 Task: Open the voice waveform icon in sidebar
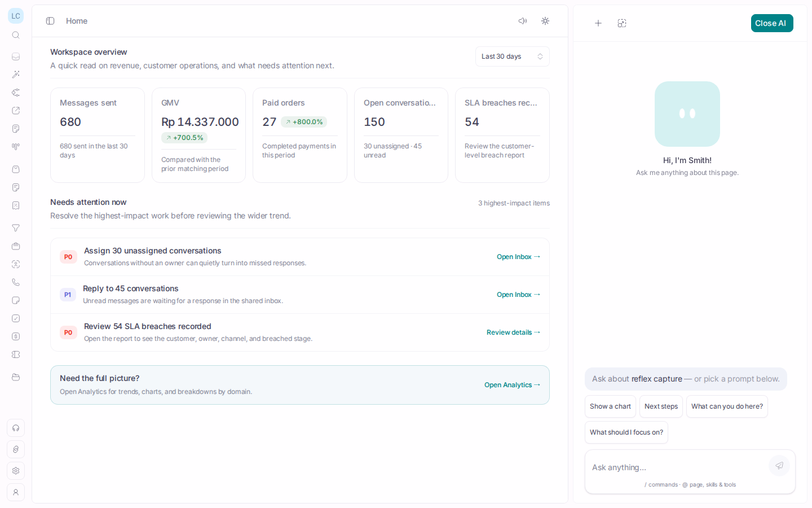coord(16,147)
